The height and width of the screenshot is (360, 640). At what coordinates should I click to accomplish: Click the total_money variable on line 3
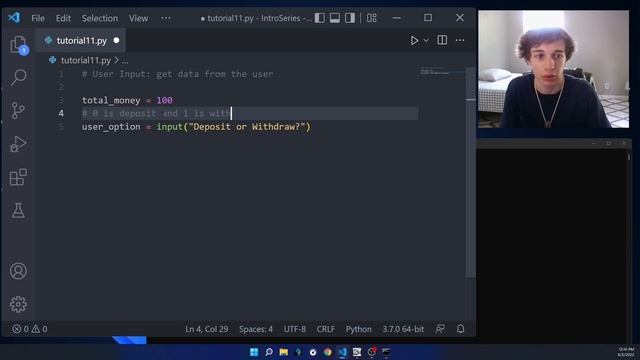(111, 100)
